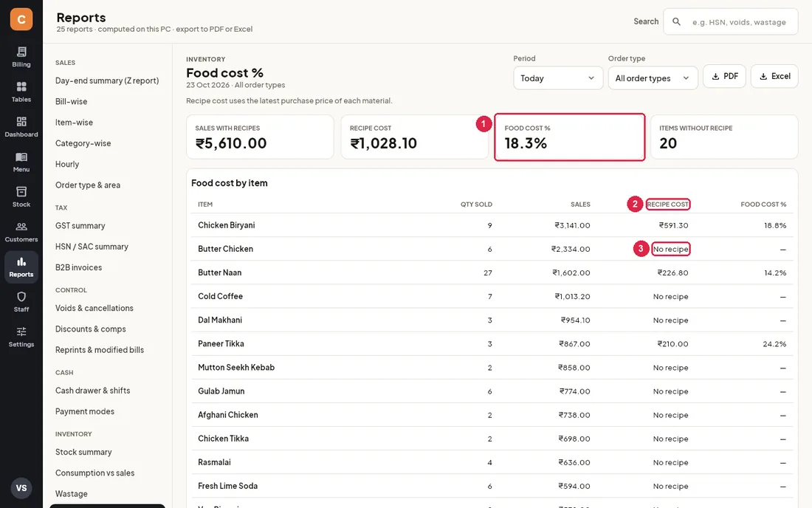This screenshot has height=508, width=812.
Task: Click the SALES column header
Action: pyautogui.click(x=580, y=205)
